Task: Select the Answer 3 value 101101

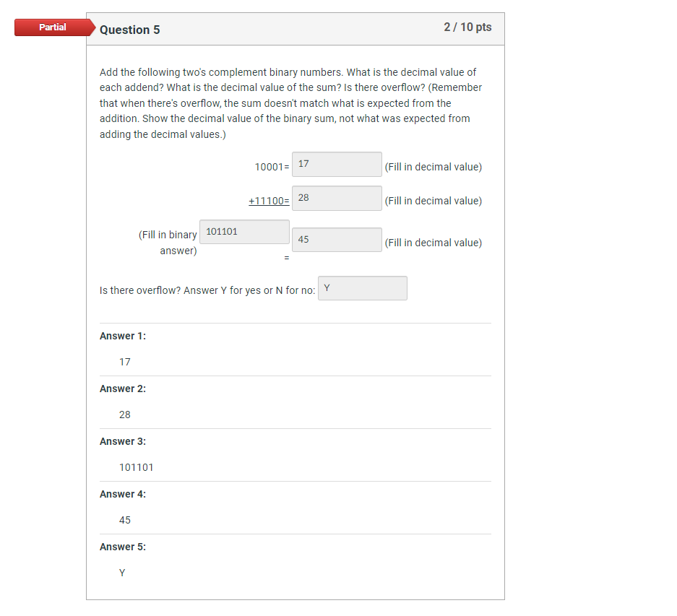Action: tap(137, 467)
